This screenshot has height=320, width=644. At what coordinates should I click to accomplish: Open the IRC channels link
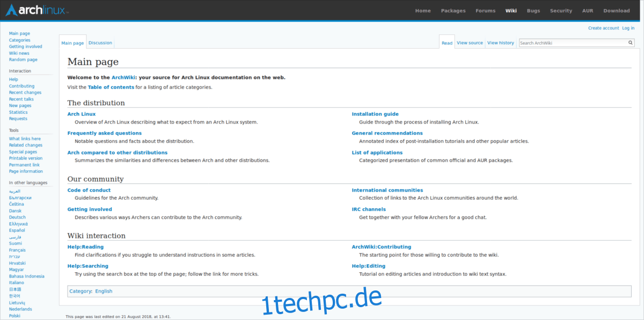(369, 209)
